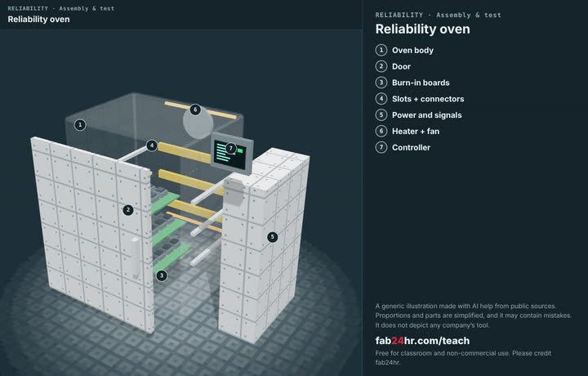Choose the Power and signals entry

(x=427, y=115)
